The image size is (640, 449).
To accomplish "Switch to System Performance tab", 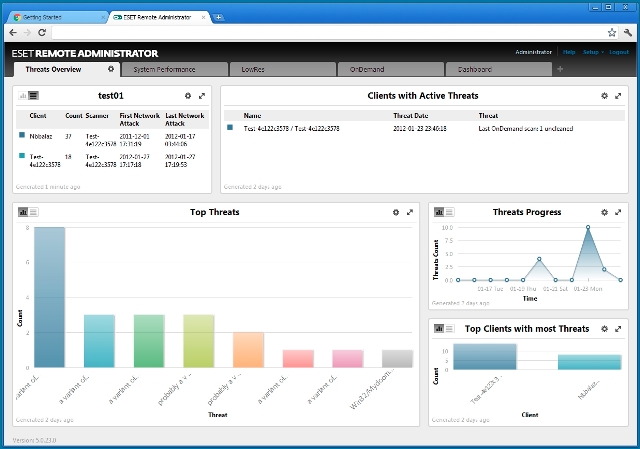I will pyautogui.click(x=175, y=69).
